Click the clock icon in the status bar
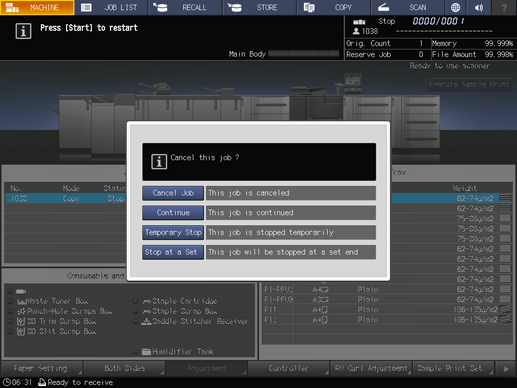This screenshot has height=388, width=517. pyautogui.click(x=6, y=382)
